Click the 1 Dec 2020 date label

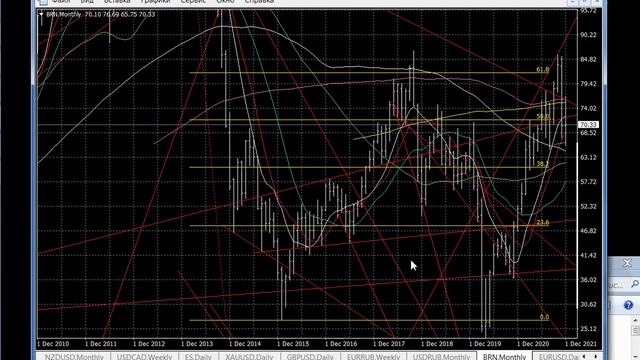533,344
